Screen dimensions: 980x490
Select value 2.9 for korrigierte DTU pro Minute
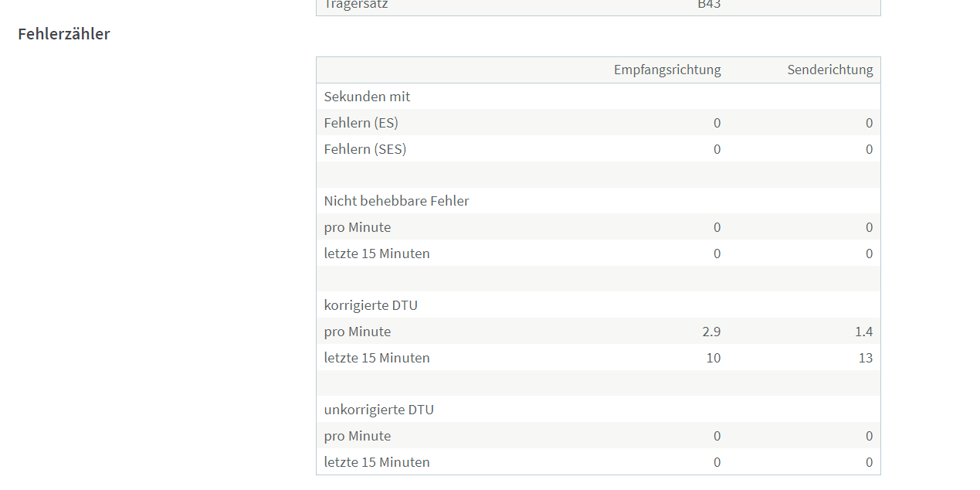[712, 332]
